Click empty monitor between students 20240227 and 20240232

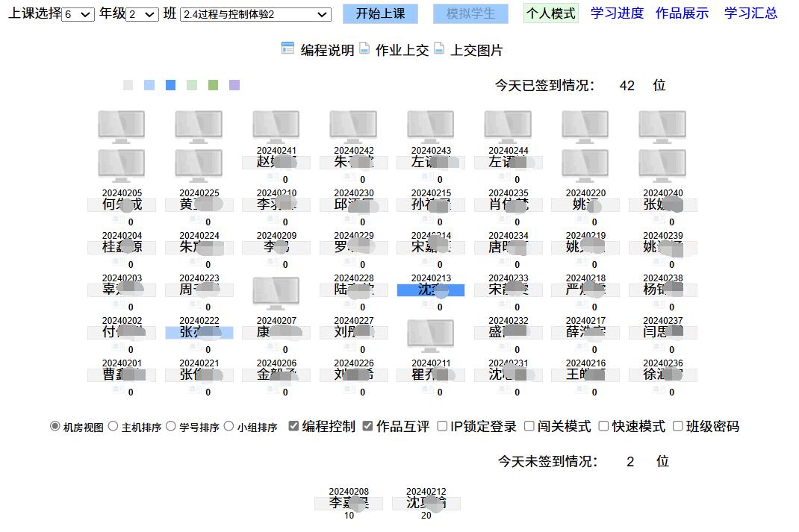tap(431, 336)
